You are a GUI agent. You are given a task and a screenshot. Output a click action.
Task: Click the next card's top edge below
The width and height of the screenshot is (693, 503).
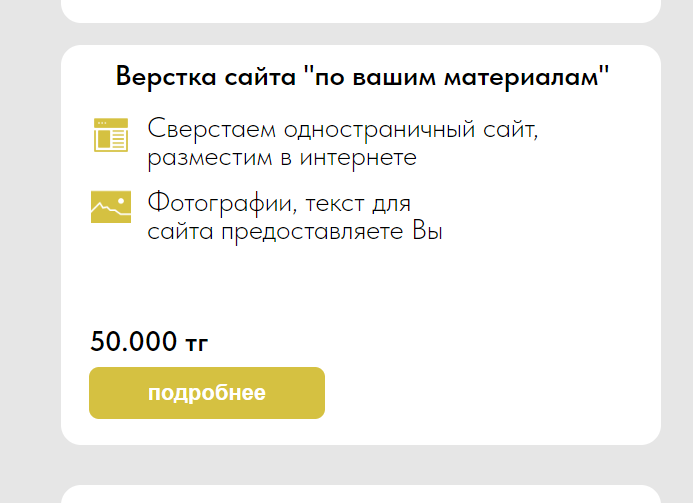pos(361,490)
